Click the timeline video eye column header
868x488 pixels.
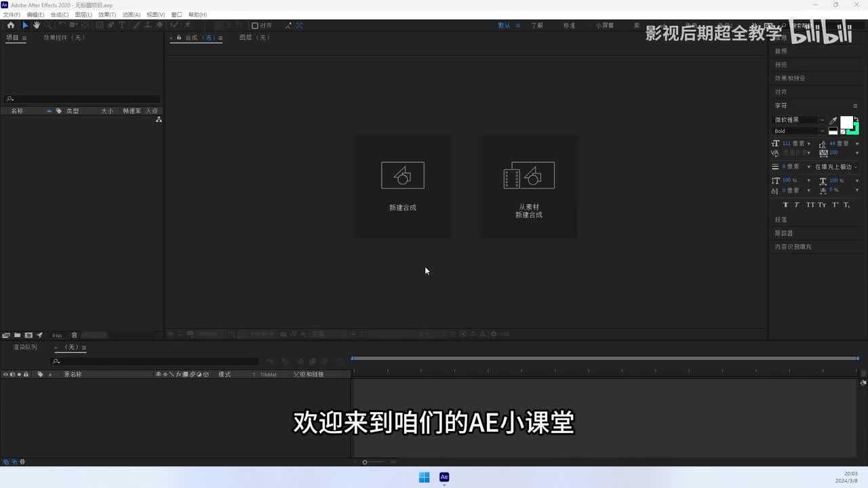coord(5,374)
